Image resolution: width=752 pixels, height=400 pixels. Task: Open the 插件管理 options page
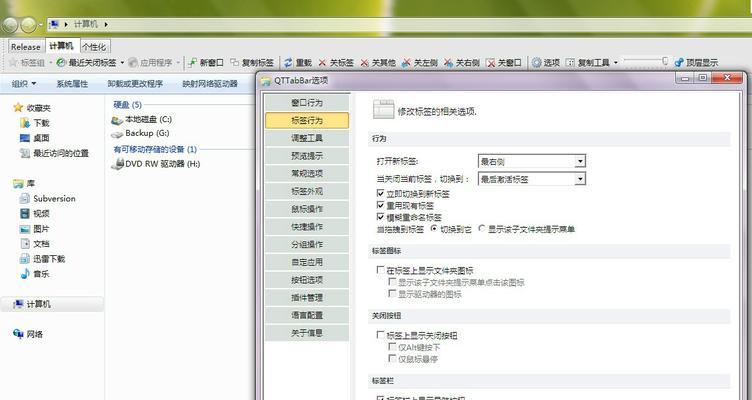[x=307, y=297]
